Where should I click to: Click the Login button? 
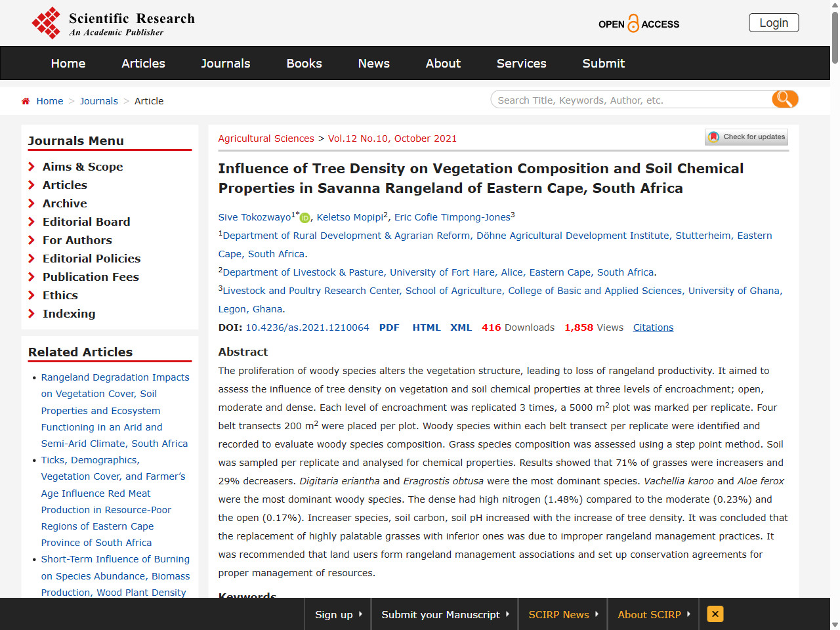click(774, 22)
